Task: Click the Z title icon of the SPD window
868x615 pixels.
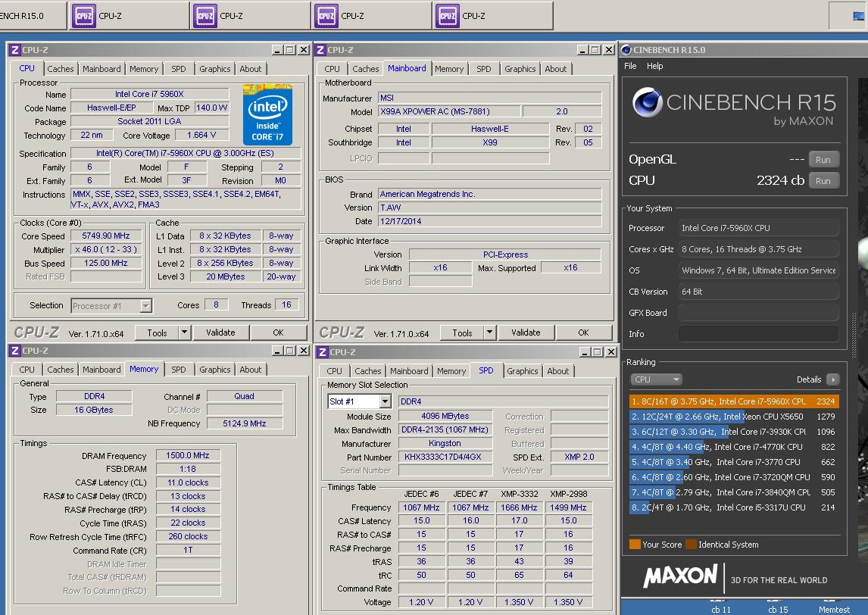Action: click(323, 352)
